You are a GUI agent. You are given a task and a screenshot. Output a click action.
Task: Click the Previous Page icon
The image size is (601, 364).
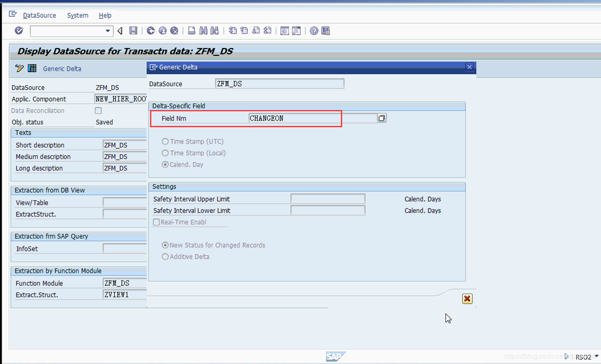(244, 31)
